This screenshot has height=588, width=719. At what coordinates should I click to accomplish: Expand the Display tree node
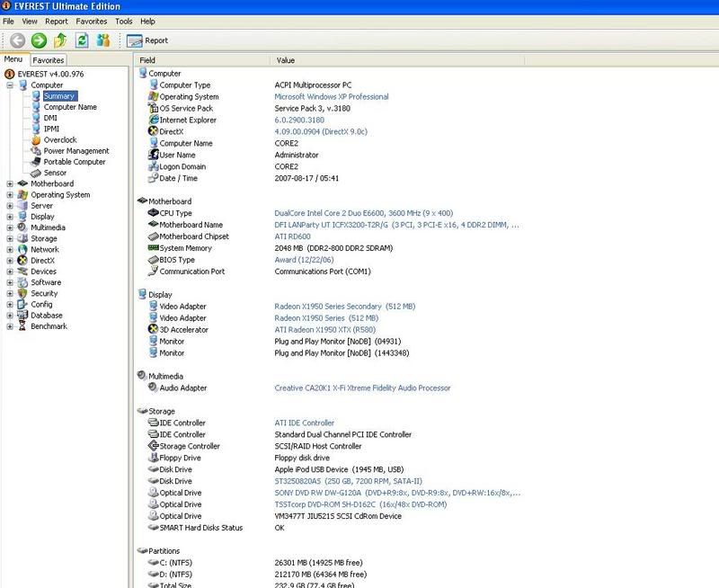(10, 217)
